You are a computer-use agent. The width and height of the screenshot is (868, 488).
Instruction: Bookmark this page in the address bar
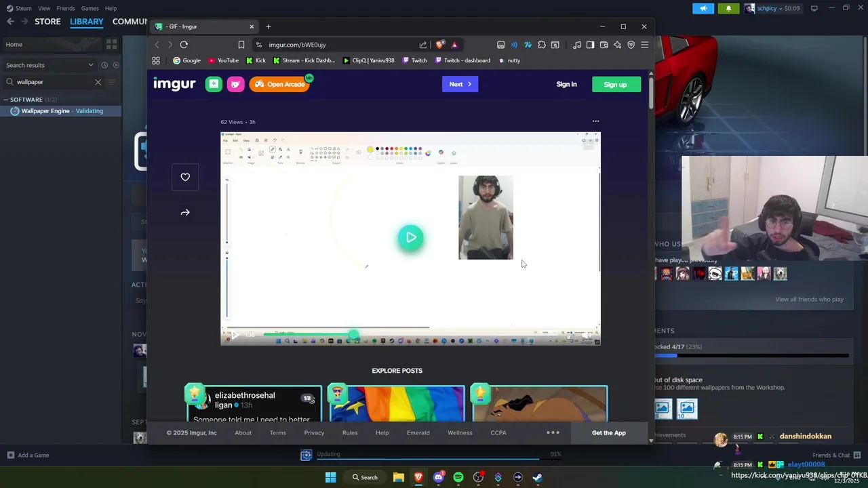pyautogui.click(x=241, y=45)
